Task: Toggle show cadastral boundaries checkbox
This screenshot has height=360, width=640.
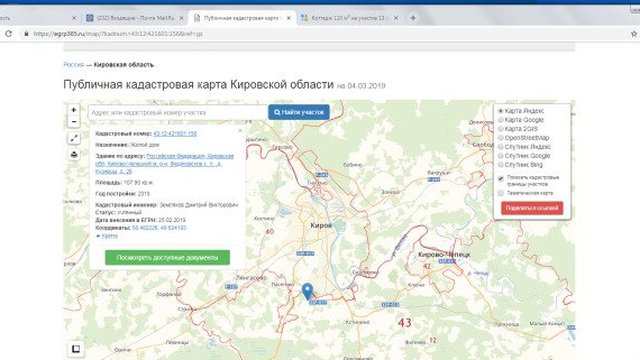Action: [x=501, y=178]
